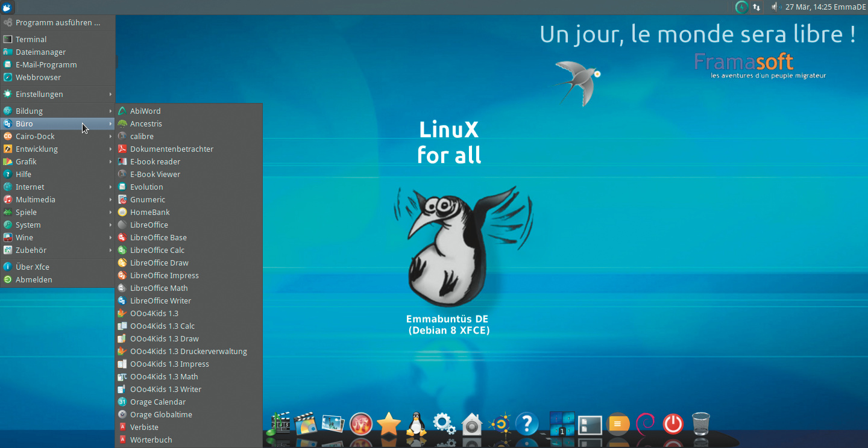Open the photo stack dock icon
Image resolution: width=868 pixels, height=448 pixels.
click(x=333, y=424)
